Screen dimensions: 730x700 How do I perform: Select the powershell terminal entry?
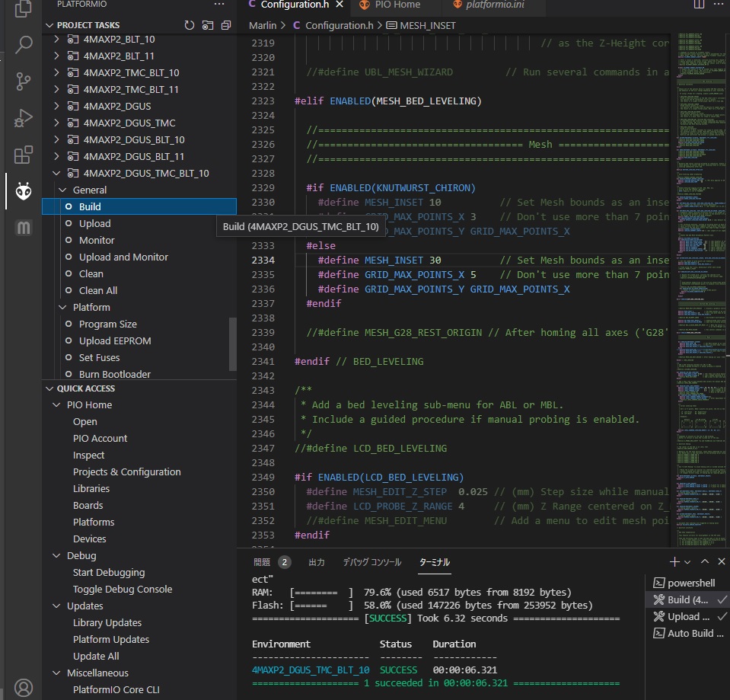[x=687, y=583]
